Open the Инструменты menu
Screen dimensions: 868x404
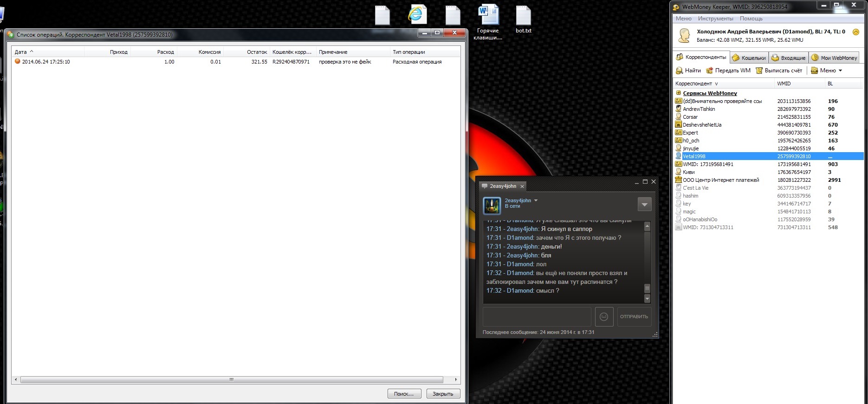[x=716, y=19]
